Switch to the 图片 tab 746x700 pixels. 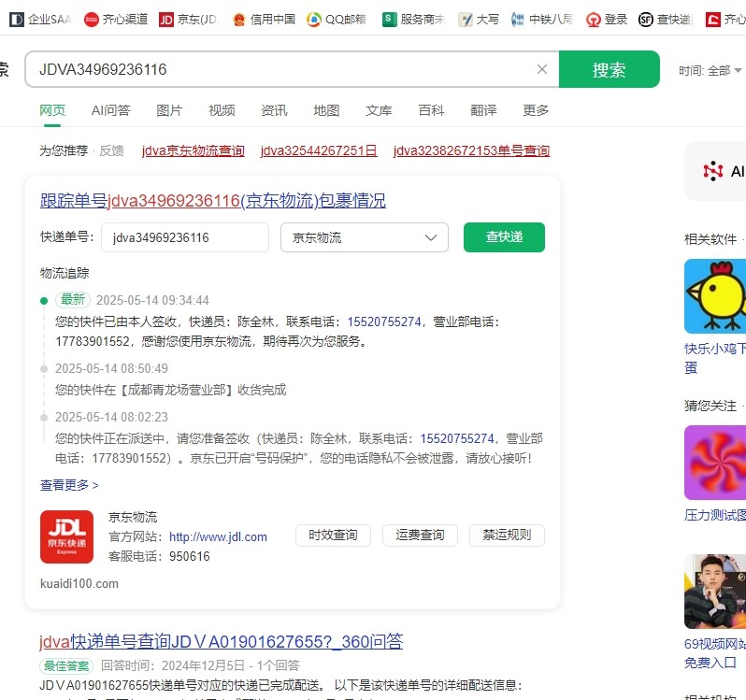click(169, 110)
